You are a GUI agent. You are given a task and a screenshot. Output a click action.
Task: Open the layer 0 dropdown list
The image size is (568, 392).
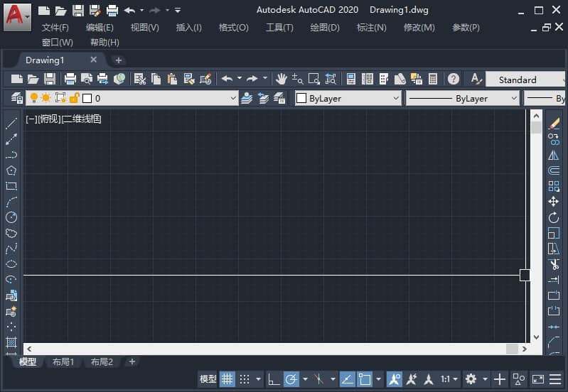[233, 98]
